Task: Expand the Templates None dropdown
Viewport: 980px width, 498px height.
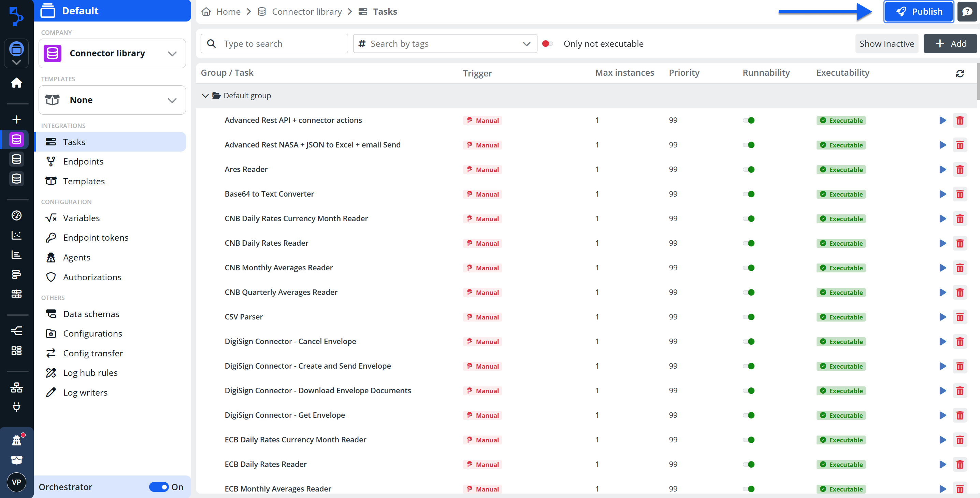Action: 112,100
